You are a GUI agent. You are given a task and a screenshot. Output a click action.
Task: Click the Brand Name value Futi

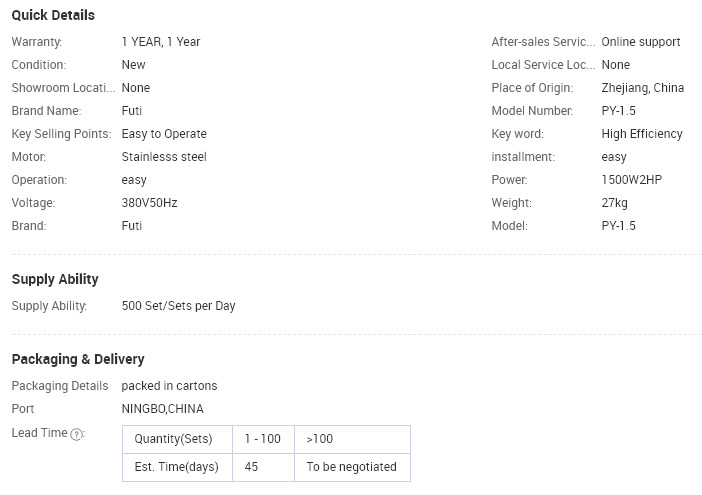point(132,111)
